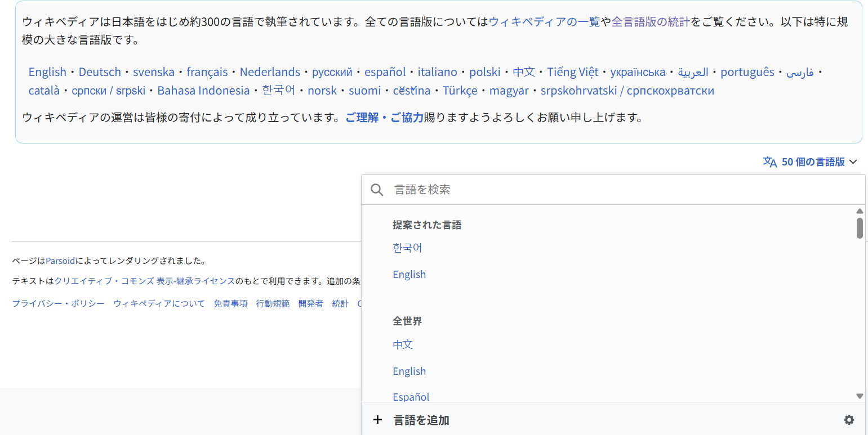The height and width of the screenshot is (435, 868).
Task: Click the scrollbar up arrow in language list
Action: tap(860, 211)
